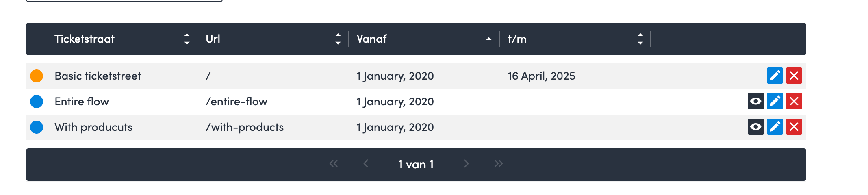
Task: Delete the With products row
Action: click(794, 127)
